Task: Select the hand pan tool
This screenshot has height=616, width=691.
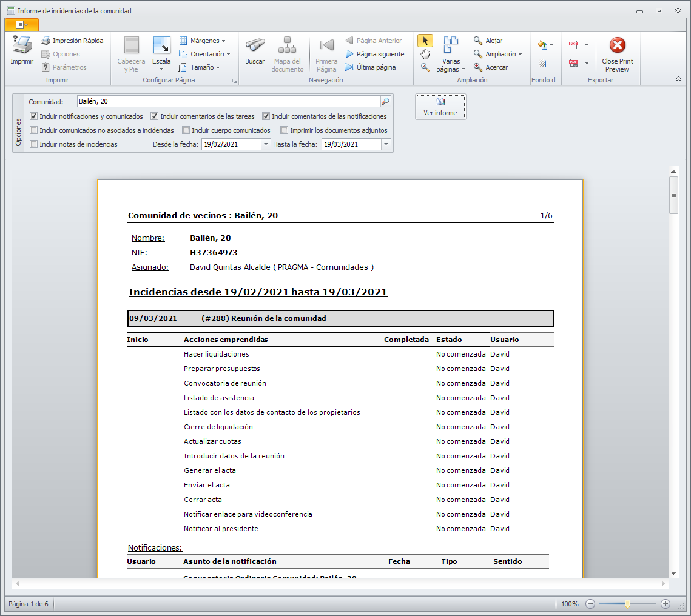Action: 425,54
